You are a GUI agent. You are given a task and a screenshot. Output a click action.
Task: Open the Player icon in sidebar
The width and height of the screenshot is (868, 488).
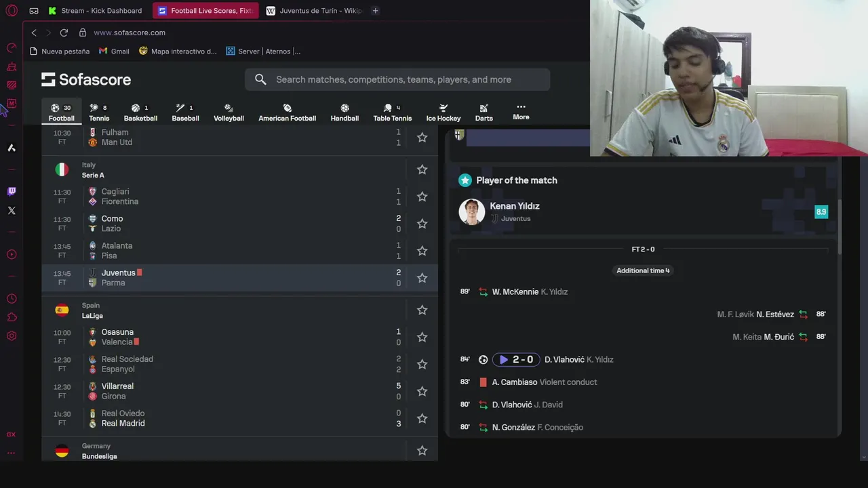(x=12, y=255)
